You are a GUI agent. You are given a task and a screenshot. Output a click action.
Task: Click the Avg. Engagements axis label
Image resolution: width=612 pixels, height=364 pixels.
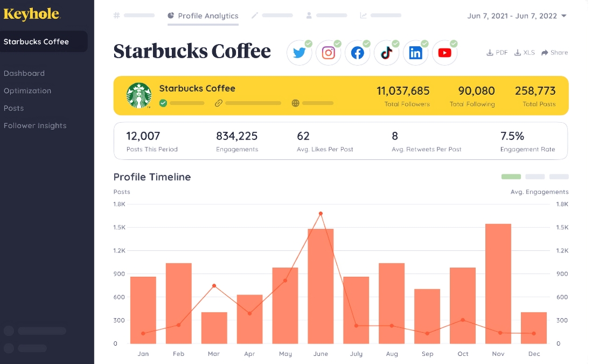point(539,192)
